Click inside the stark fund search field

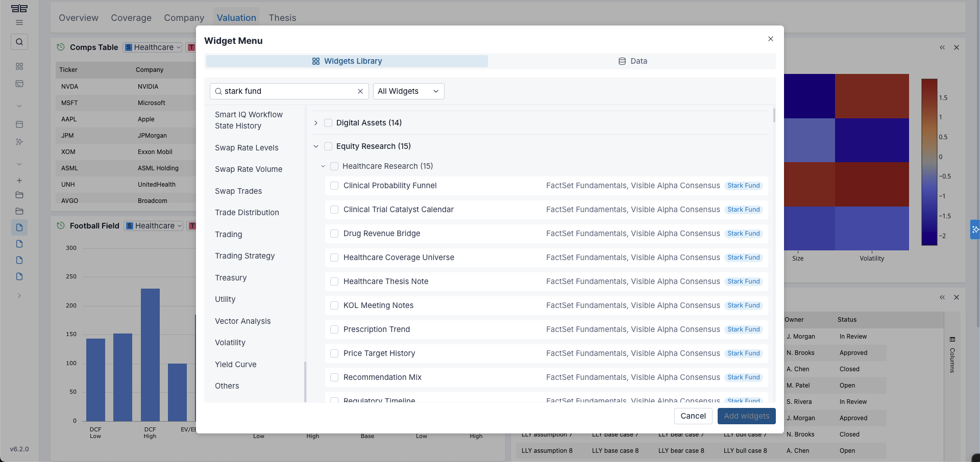click(289, 91)
